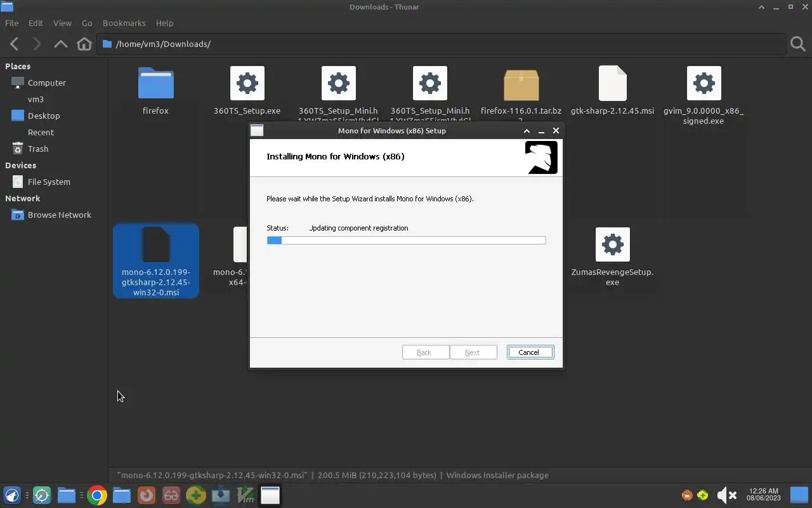
Task: Select the gtk-sharp-2.12.45.msi file icon
Action: click(x=613, y=83)
